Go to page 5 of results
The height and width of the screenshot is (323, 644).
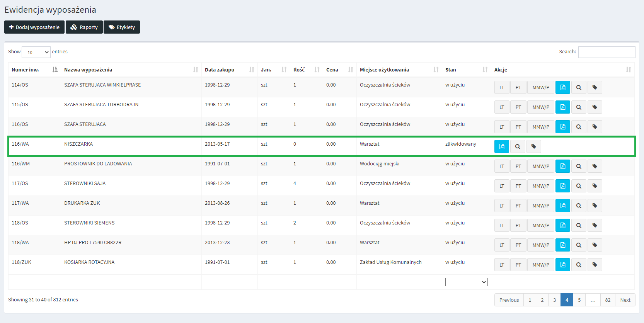pos(579,300)
